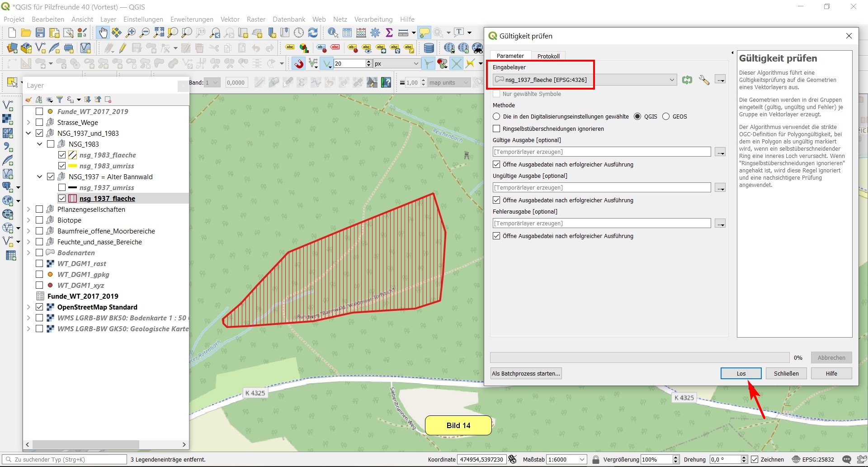Uncheck nsg_1983_umriss layer visibility
The width and height of the screenshot is (868, 467).
coord(62,166)
